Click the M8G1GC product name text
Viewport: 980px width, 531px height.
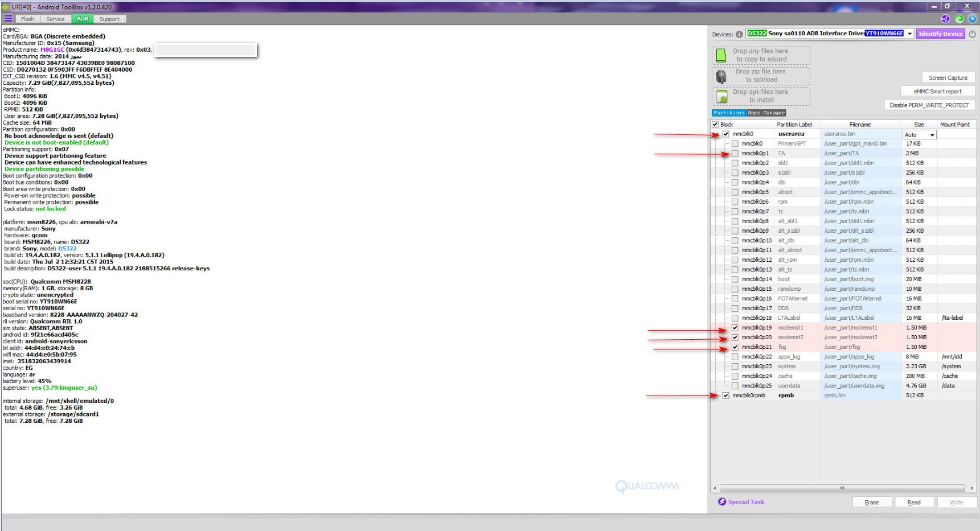[52, 50]
